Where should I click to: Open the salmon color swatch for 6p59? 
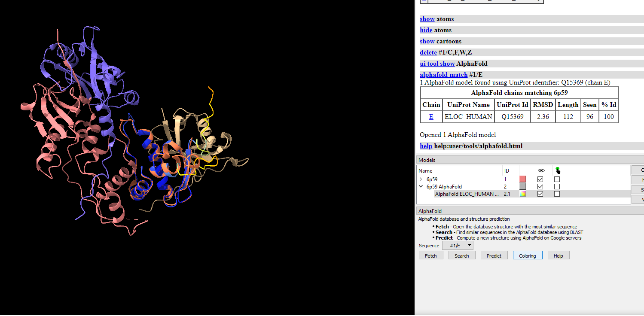pyautogui.click(x=522, y=179)
